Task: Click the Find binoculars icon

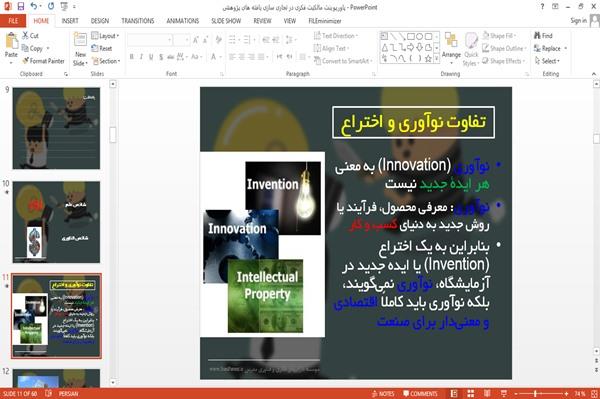Action: click(x=537, y=36)
